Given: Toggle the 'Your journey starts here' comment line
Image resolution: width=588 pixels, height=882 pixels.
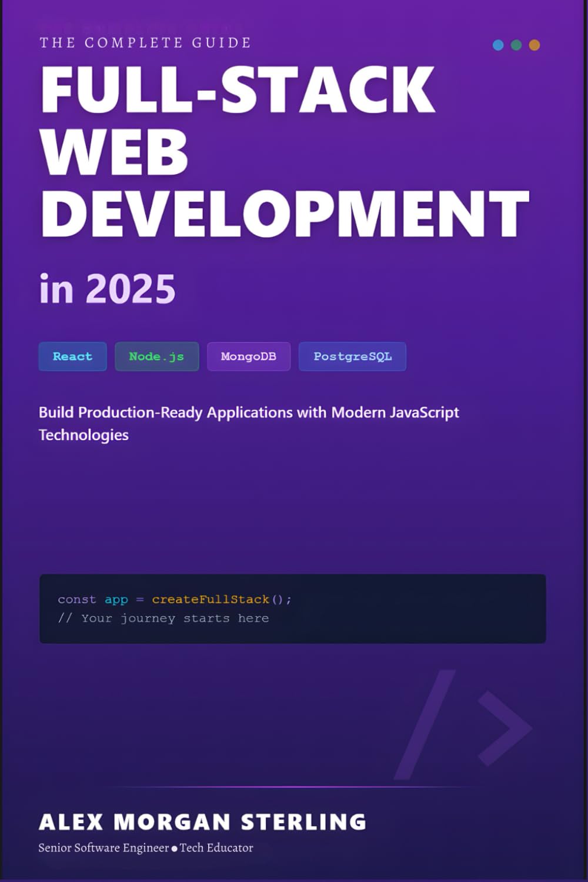Looking at the screenshot, I should (x=163, y=618).
